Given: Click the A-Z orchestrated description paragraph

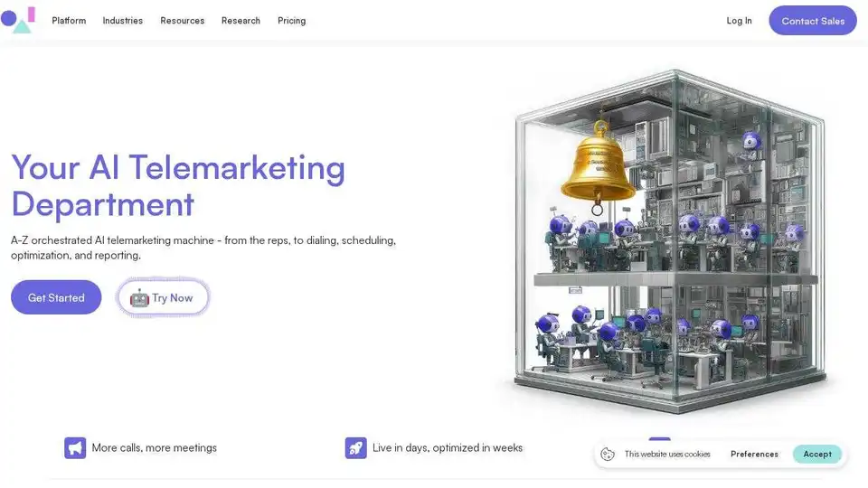Looking at the screenshot, I should tap(203, 248).
